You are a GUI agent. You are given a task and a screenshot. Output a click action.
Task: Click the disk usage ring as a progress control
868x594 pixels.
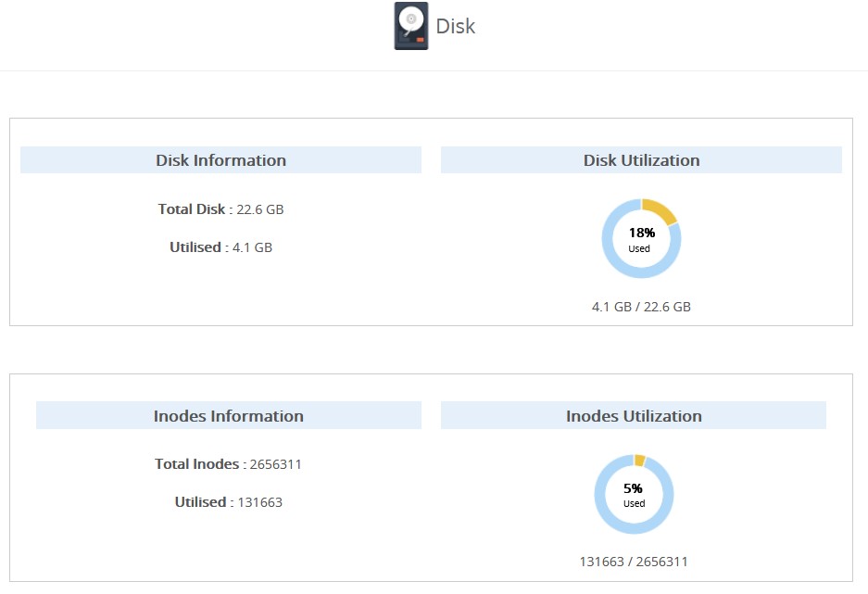pyautogui.click(x=641, y=238)
